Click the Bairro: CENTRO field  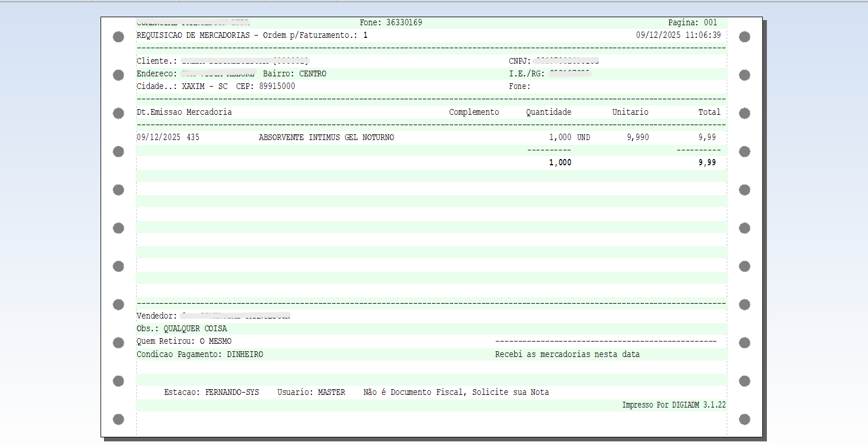coord(295,73)
